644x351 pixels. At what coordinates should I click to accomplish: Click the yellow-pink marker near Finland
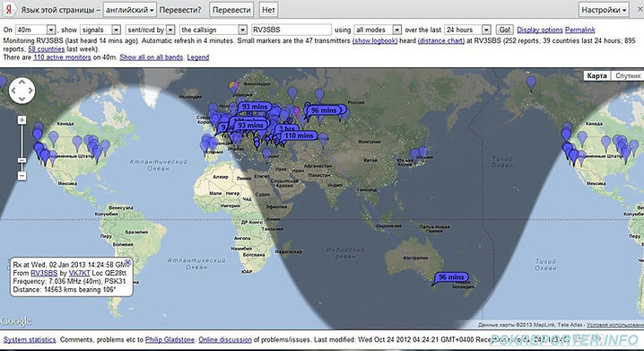coord(234,88)
